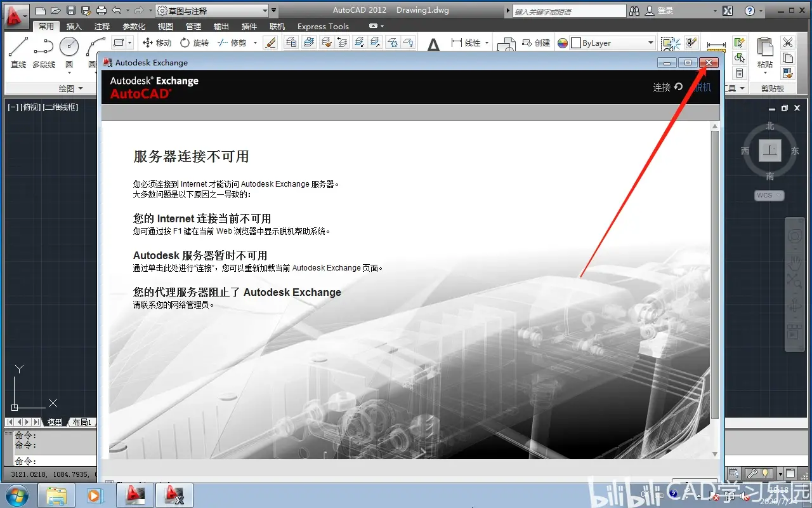The height and width of the screenshot is (508, 812).
Task: Select the Rectangle tool icon
Action: click(119, 43)
